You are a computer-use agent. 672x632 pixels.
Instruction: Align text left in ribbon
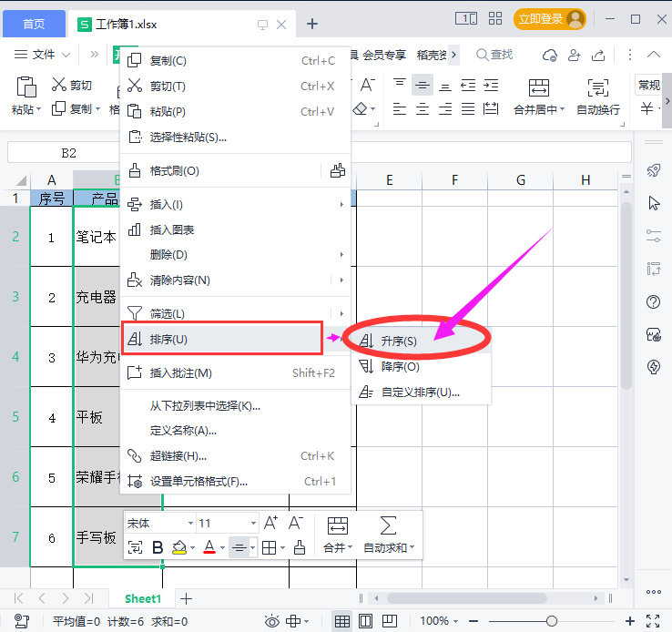click(400, 109)
